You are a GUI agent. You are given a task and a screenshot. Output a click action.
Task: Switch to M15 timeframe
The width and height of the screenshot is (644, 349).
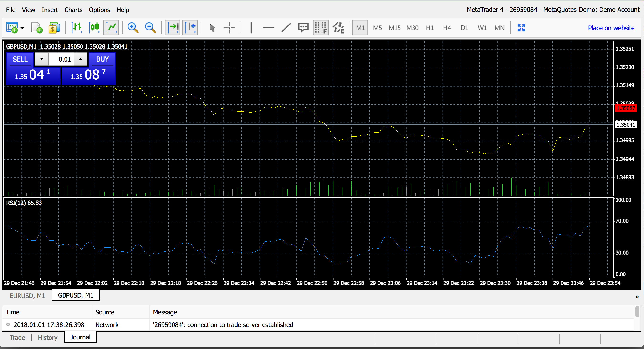[394, 28]
